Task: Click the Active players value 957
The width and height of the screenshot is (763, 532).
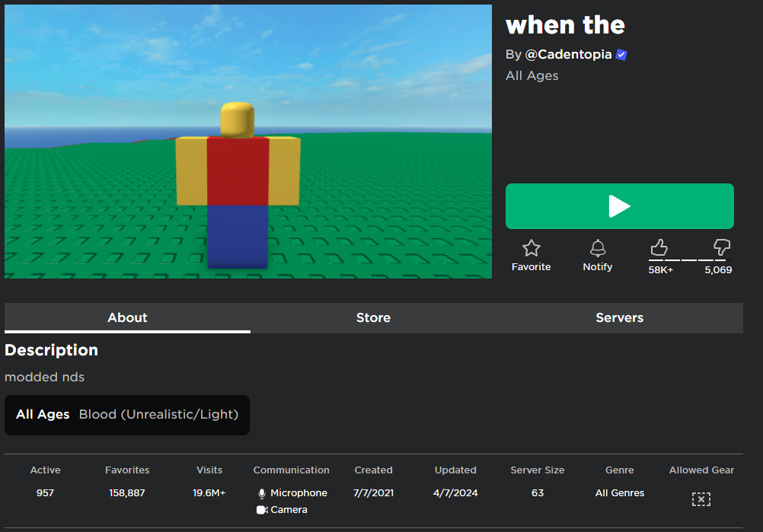Action: coord(45,493)
